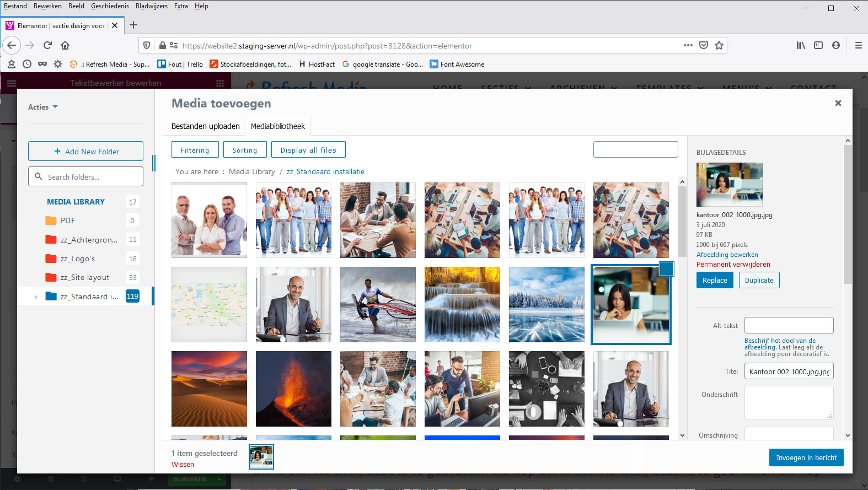The height and width of the screenshot is (490, 868).
Task: Open the Font Awesome bookmark
Action: (x=462, y=64)
